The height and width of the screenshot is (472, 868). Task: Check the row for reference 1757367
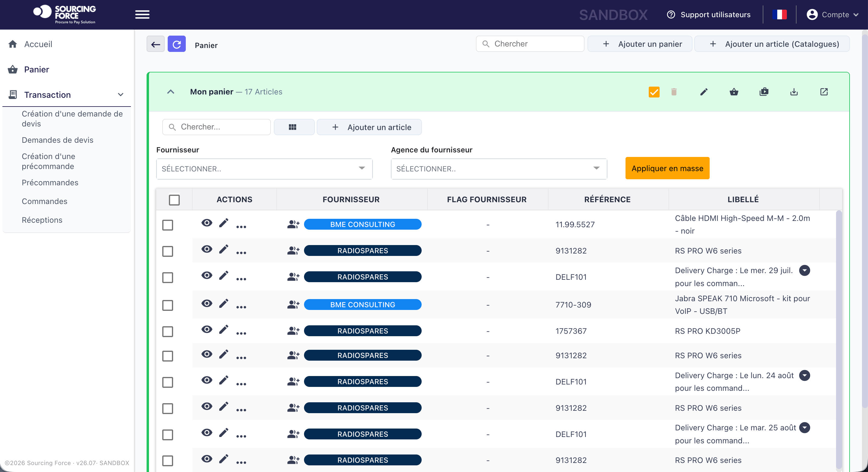click(167, 331)
